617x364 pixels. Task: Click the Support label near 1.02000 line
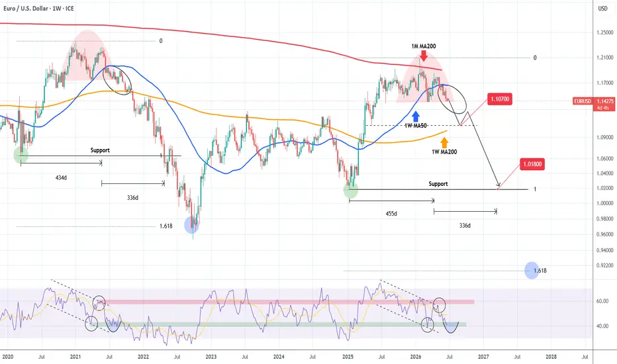(x=438, y=184)
